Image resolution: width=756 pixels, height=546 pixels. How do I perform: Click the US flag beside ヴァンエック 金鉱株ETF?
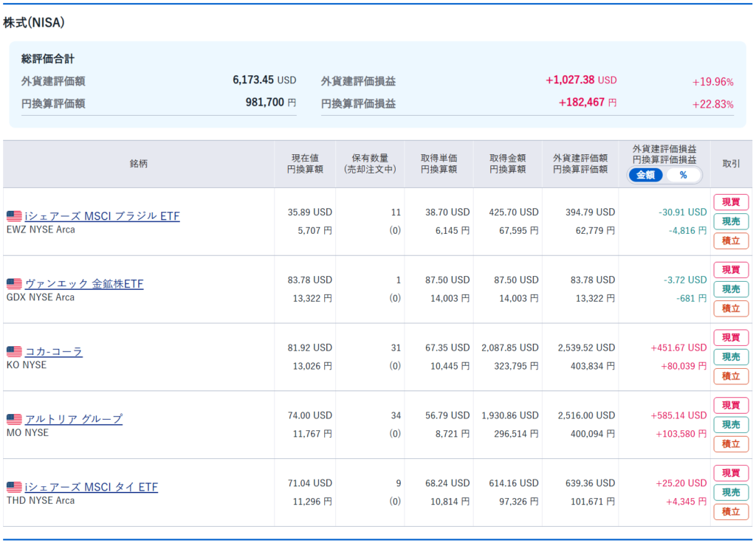point(14,283)
